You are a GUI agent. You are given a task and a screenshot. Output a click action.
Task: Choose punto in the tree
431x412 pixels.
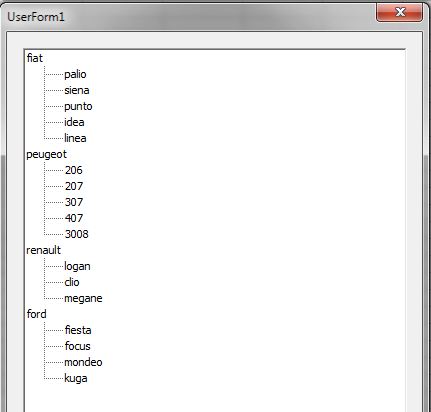point(78,106)
